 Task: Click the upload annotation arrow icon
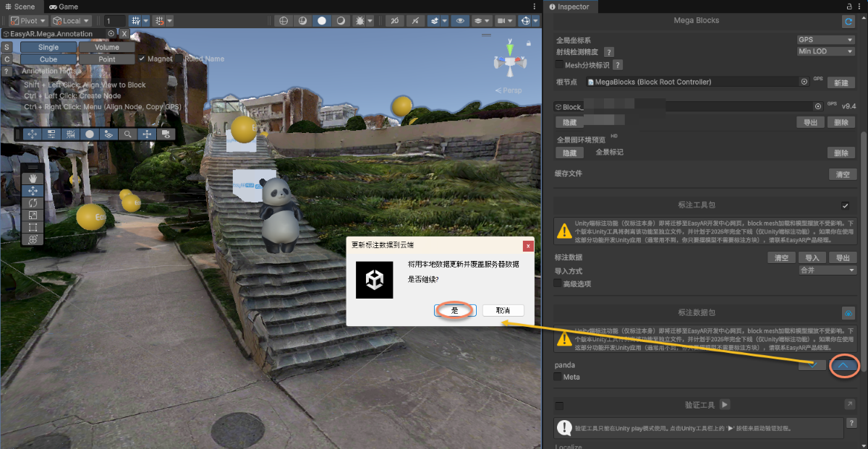(x=843, y=366)
